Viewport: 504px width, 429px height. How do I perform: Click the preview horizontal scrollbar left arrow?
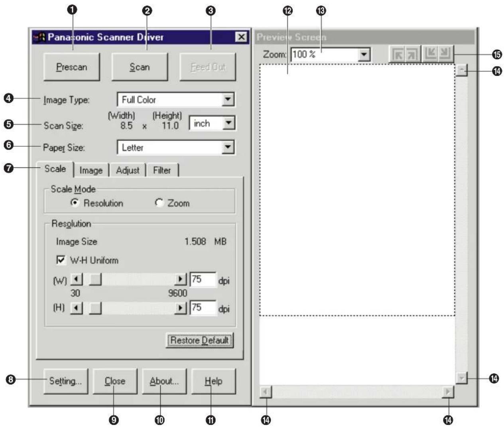(266, 392)
